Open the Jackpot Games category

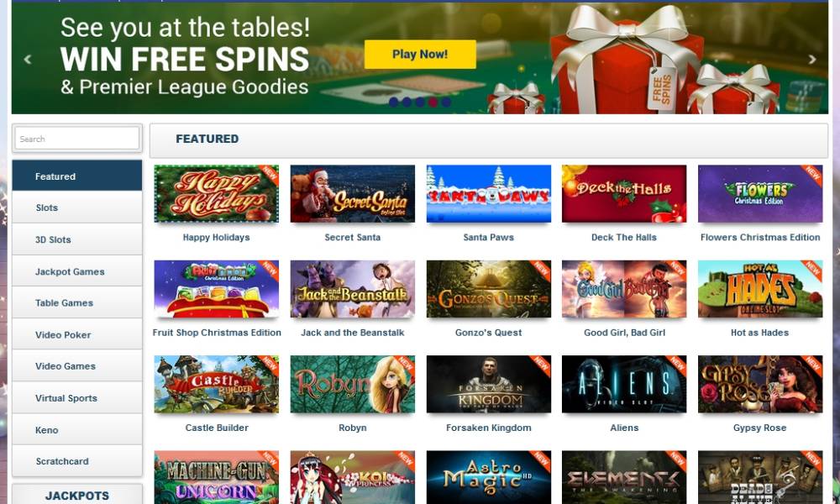click(77, 271)
